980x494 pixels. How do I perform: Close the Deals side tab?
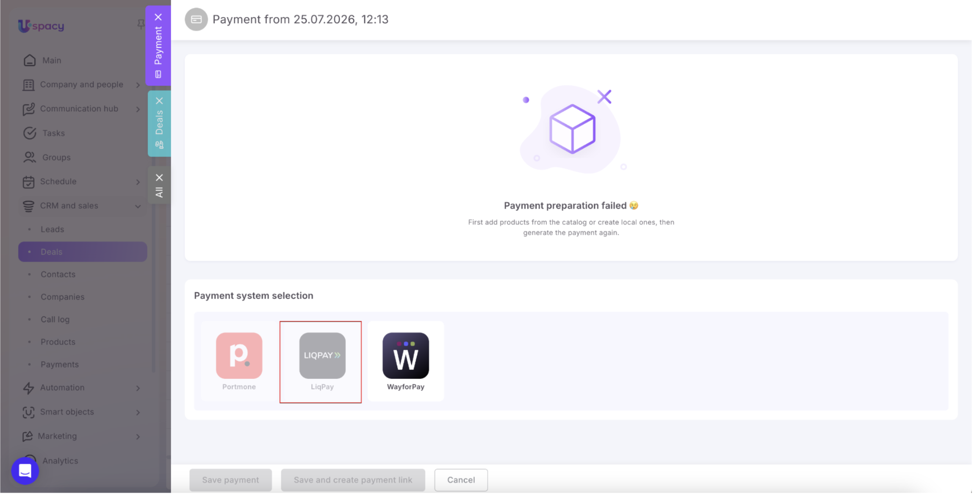[x=159, y=101]
